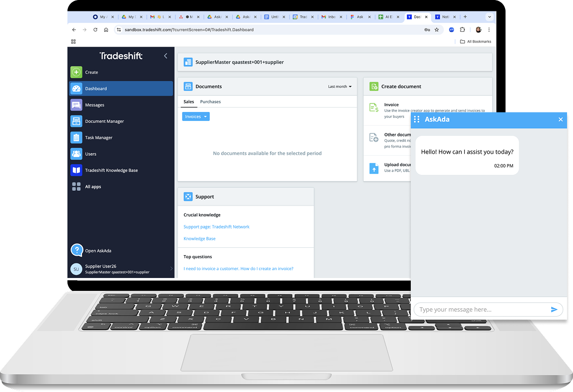Click the SupplierMaster company icon
Viewport: 573px width, 392px height.
pos(188,62)
